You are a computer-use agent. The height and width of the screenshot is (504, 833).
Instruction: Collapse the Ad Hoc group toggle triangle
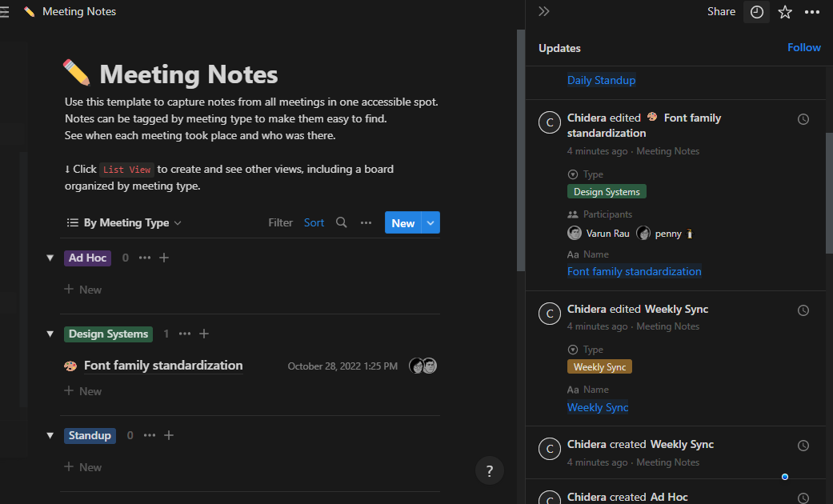coord(50,258)
